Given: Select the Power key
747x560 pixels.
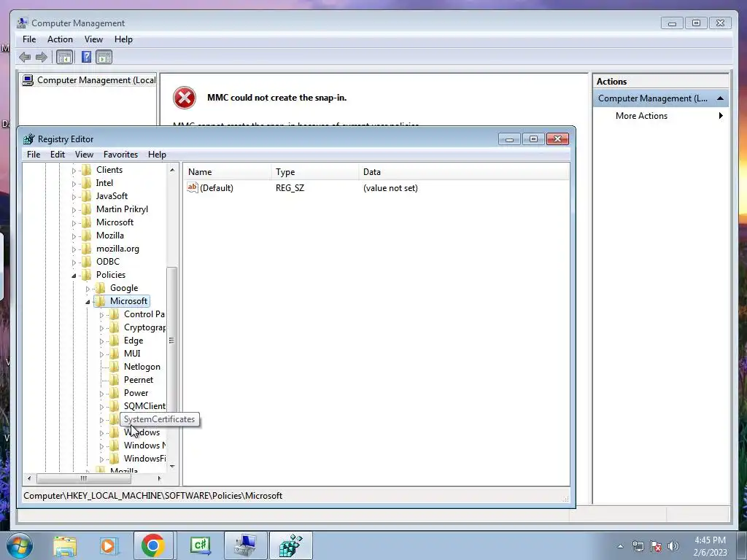Looking at the screenshot, I should click(136, 393).
